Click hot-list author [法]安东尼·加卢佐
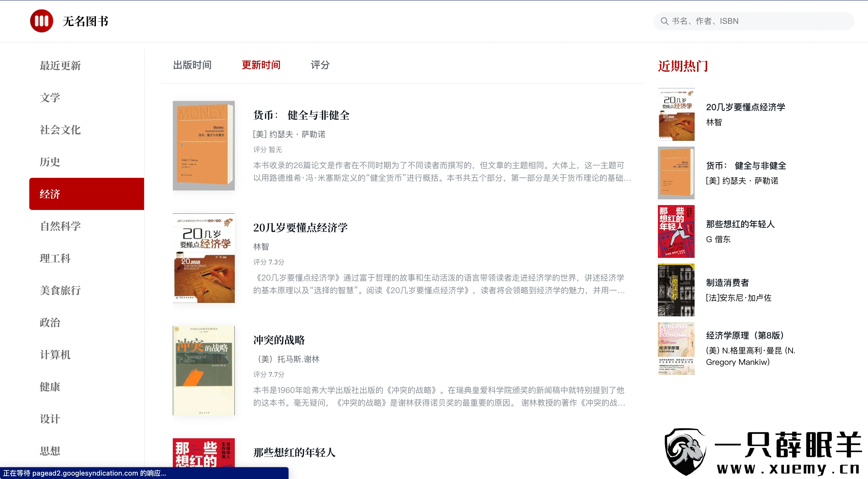The height and width of the screenshot is (479, 868). [x=739, y=298]
